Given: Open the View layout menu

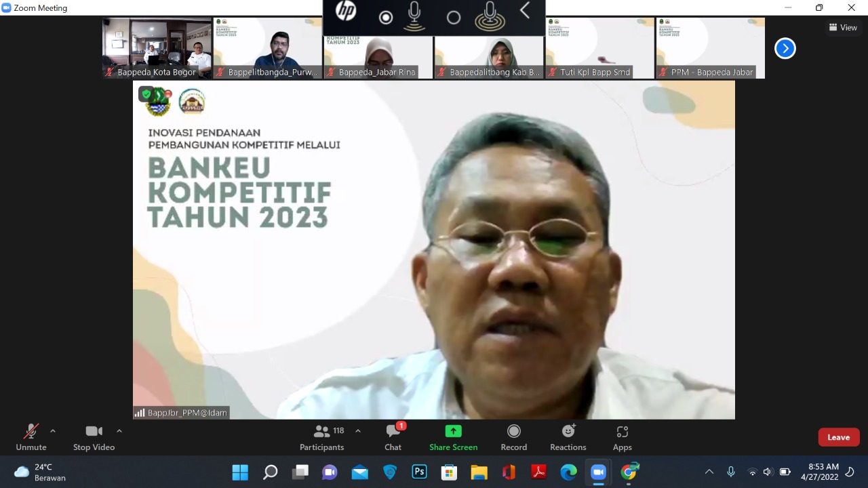Looking at the screenshot, I should coord(843,28).
